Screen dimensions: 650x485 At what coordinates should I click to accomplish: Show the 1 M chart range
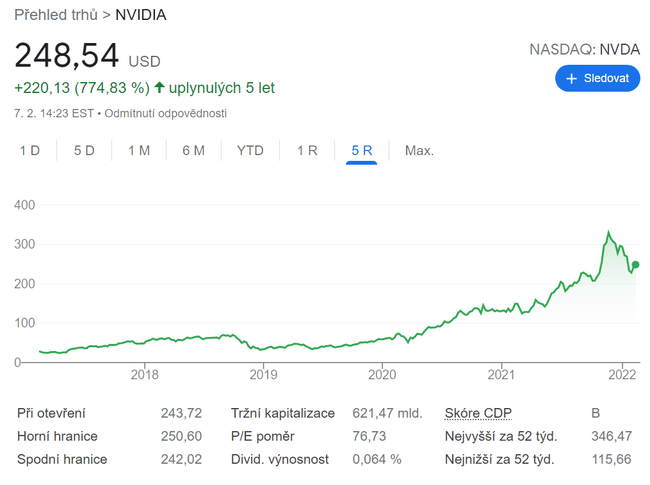click(x=138, y=151)
